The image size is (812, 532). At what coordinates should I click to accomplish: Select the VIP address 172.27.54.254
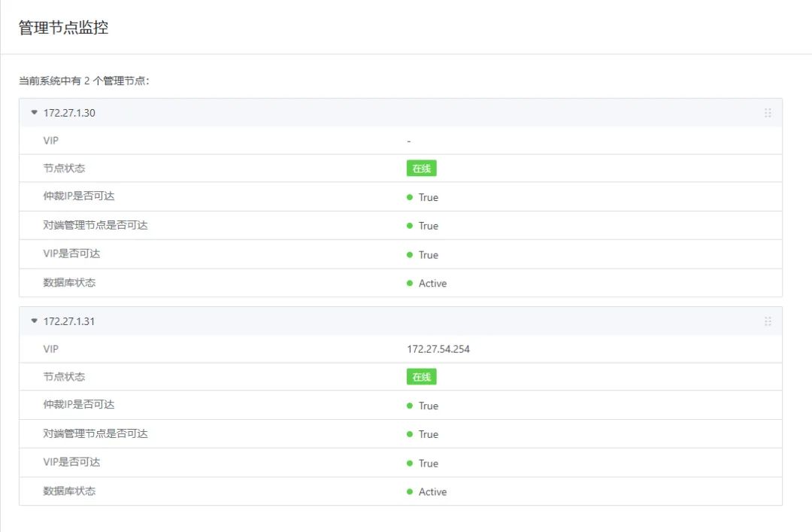click(x=438, y=349)
